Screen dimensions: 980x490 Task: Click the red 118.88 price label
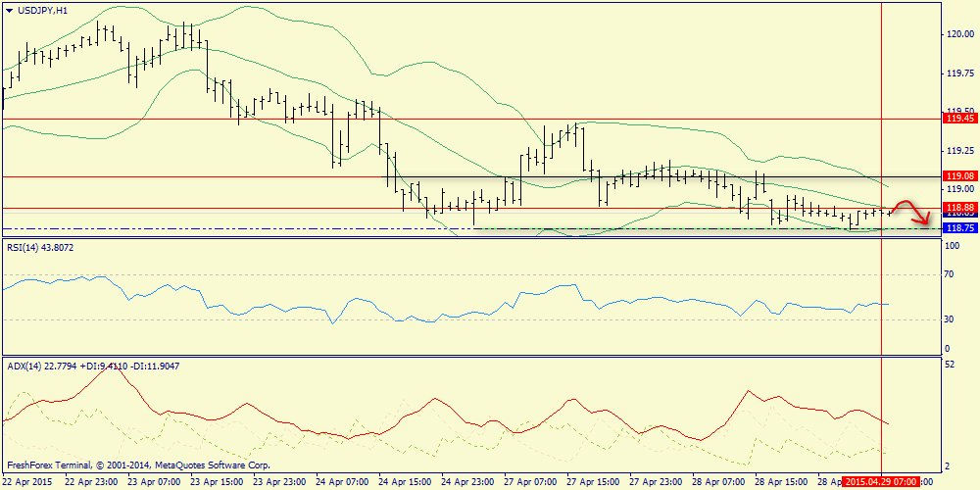pos(960,208)
